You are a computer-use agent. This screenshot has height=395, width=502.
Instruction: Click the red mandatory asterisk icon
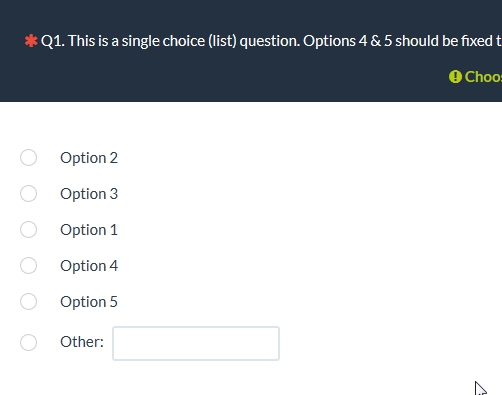pos(31,41)
